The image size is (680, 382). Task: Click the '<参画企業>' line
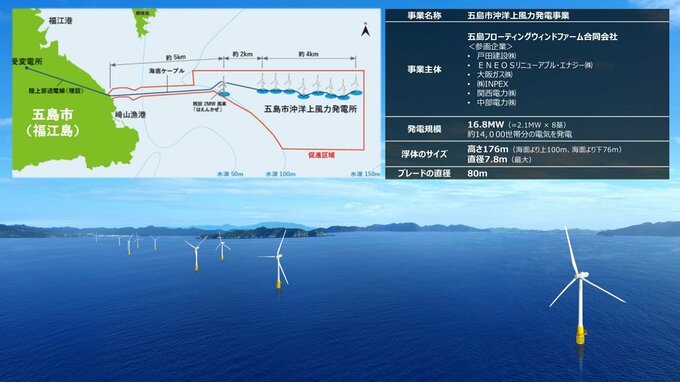click(490, 46)
